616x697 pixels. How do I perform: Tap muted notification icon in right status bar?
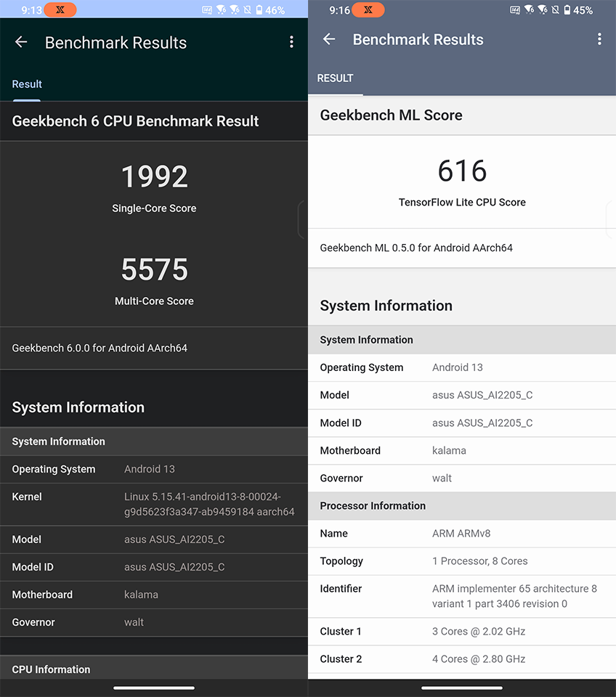pos(556,9)
